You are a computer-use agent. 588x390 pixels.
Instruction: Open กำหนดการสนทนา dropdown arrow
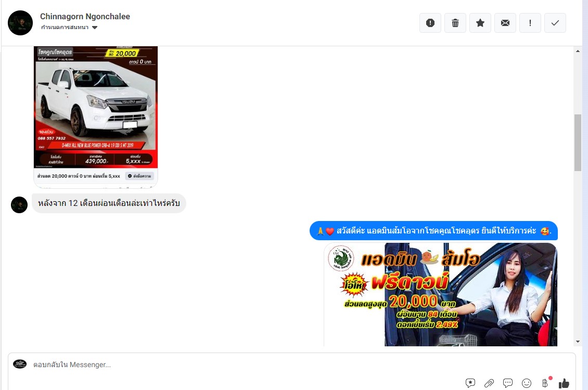click(x=95, y=28)
